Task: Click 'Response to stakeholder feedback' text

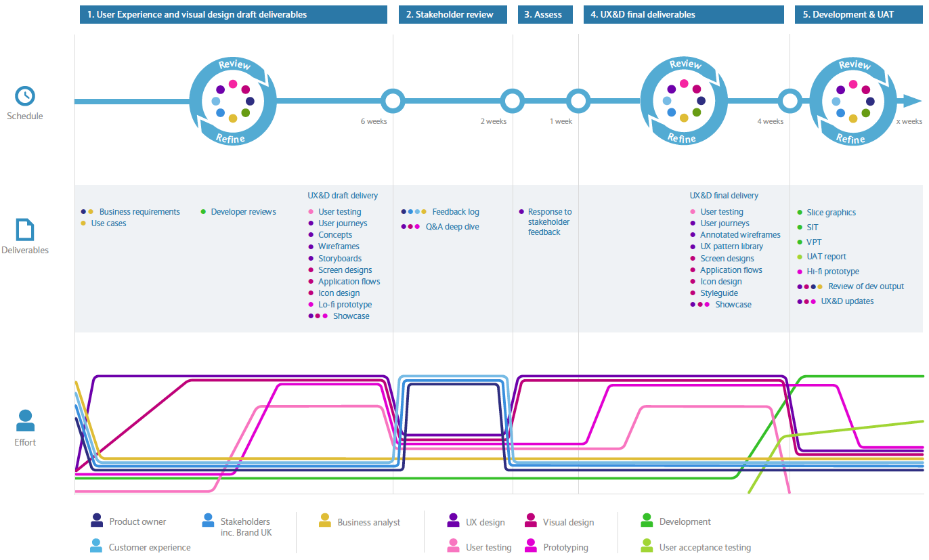Action: coord(550,222)
